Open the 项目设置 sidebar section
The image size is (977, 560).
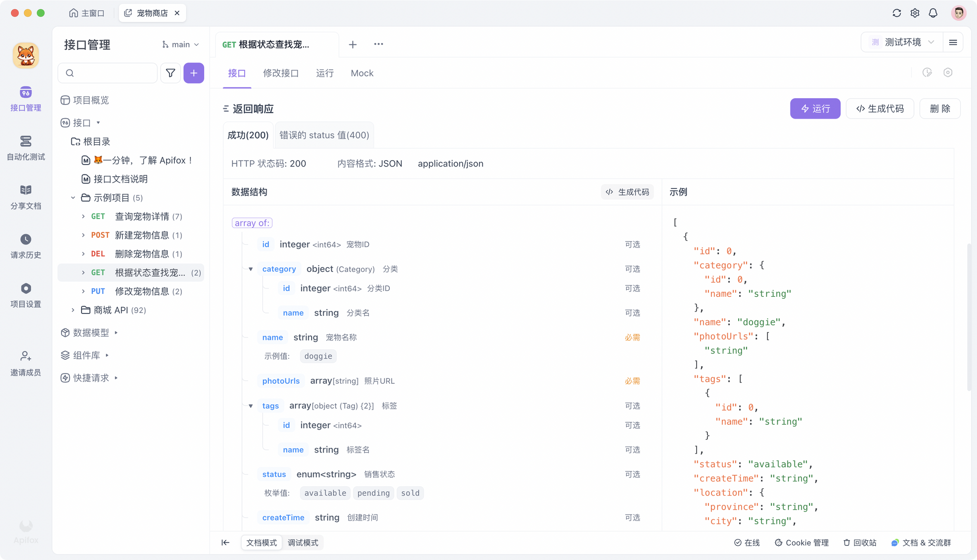pyautogui.click(x=25, y=295)
